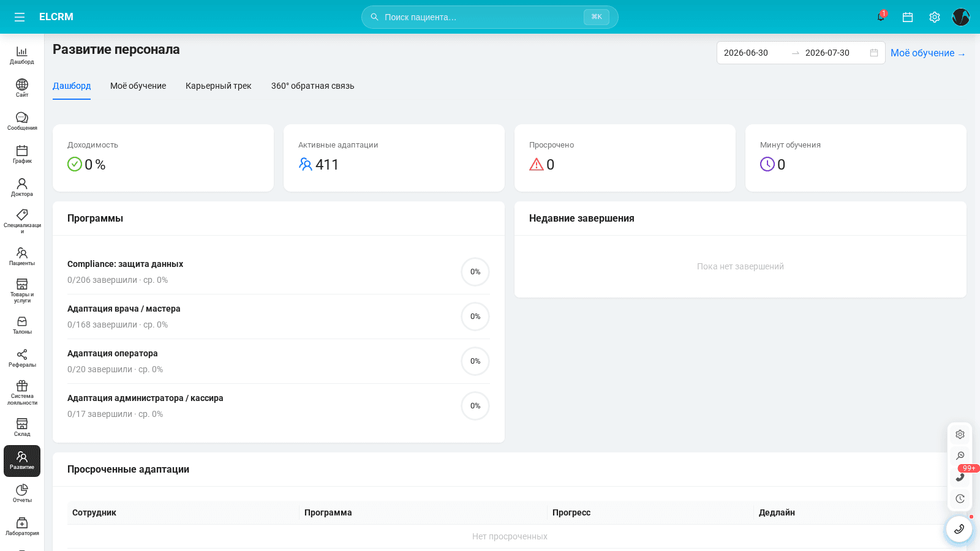
Task: Open Пациенты in the sidebar
Action: click(x=22, y=257)
